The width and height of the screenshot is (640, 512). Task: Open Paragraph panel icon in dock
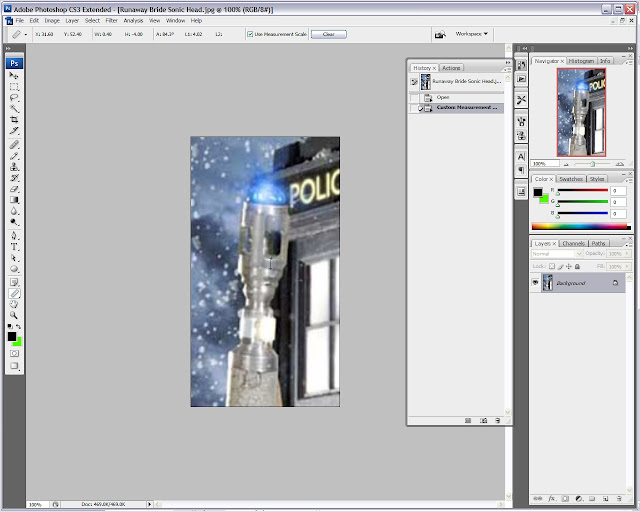point(521,170)
